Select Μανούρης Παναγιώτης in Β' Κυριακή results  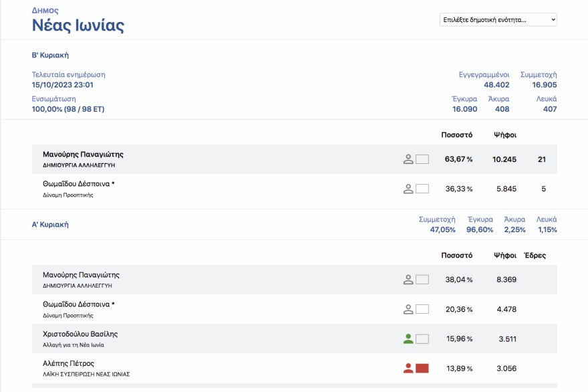(83, 155)
